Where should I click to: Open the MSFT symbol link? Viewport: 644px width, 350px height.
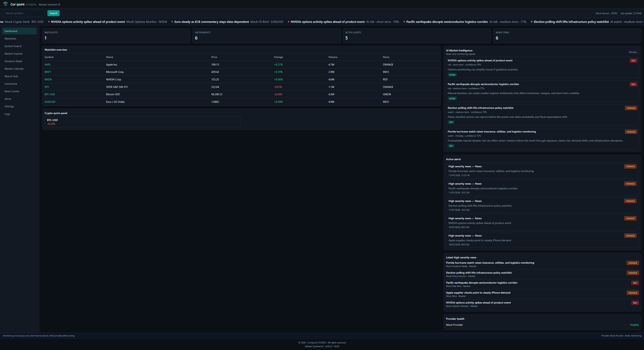tap(48, 72)
